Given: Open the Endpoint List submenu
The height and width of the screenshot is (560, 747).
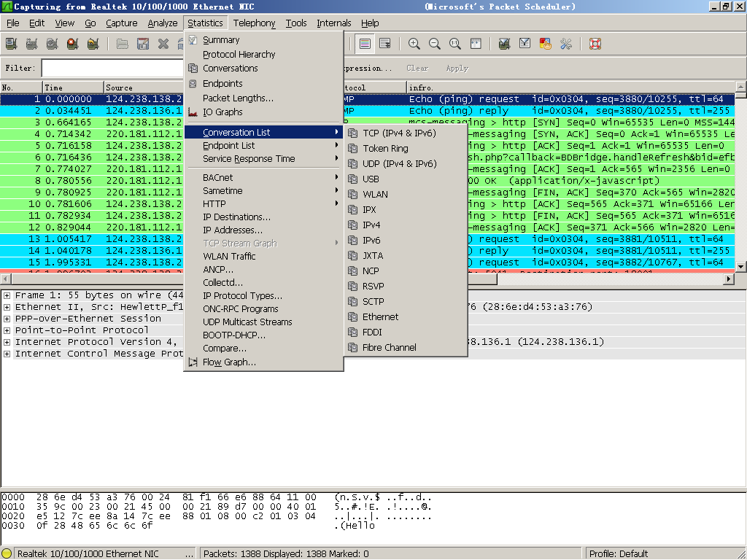Looking at the screenshot, I should tap(263, 145).
